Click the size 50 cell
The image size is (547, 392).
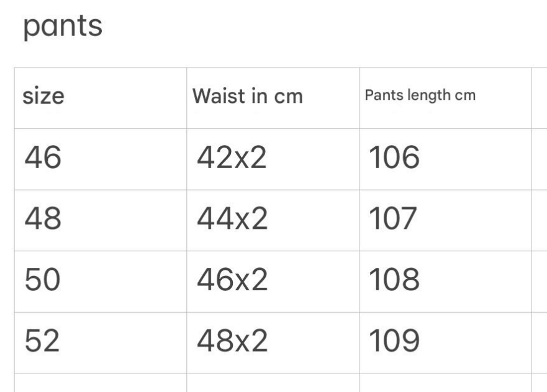[43, 280]
